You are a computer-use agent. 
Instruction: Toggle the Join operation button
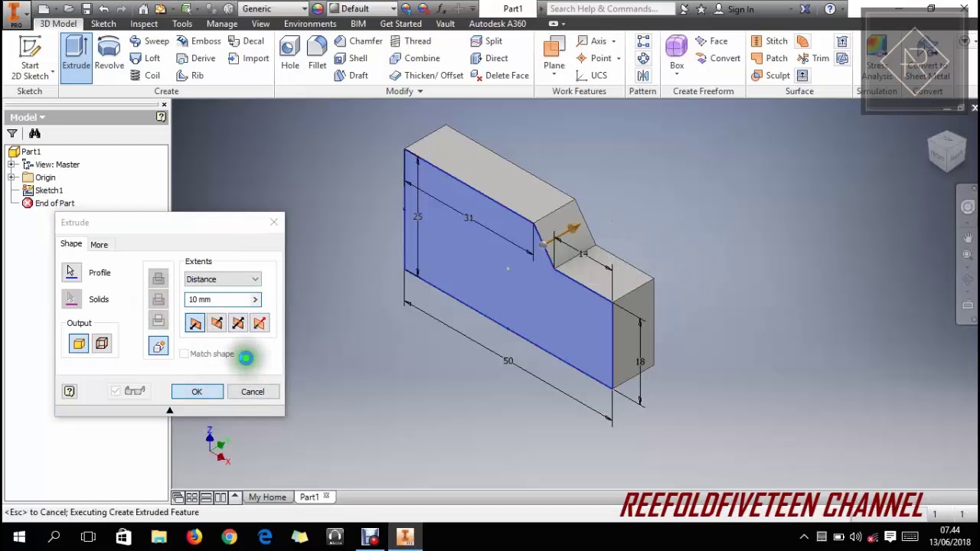click(x=158, y=279)
